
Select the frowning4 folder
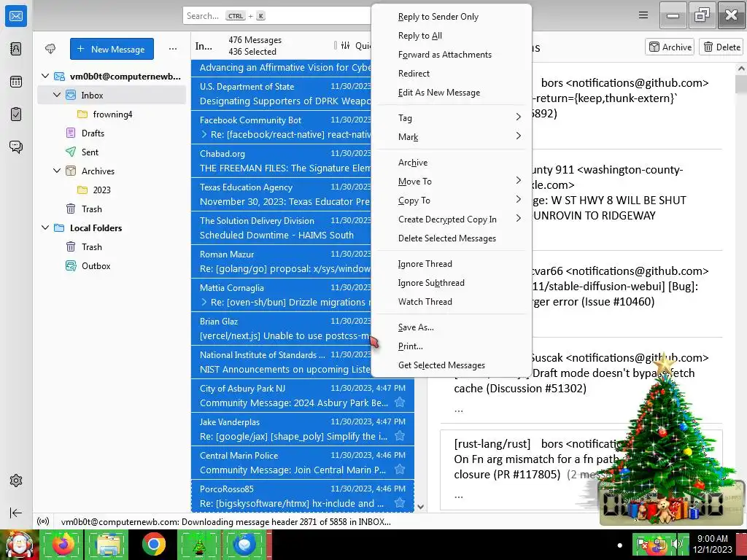click(x=112, y=114)
